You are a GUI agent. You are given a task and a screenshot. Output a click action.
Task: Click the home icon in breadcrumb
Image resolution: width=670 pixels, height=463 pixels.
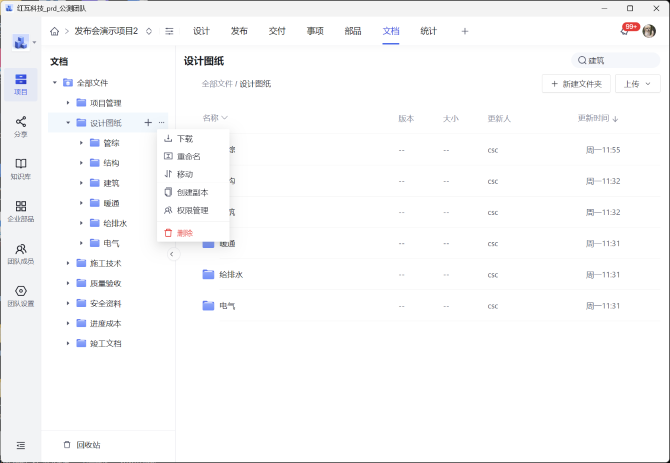pyautogui.click(x=55, y=31)
